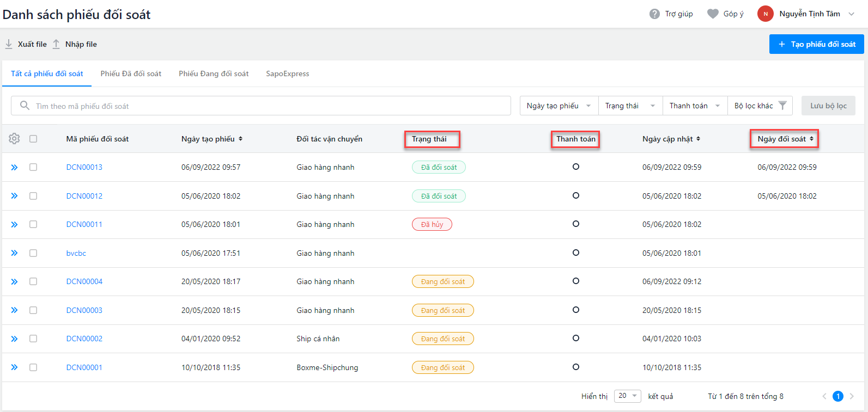Open Bộ lọc khác filter funnel
The image size is (868, 412).
pyautogui.click(x=782, y=106)
